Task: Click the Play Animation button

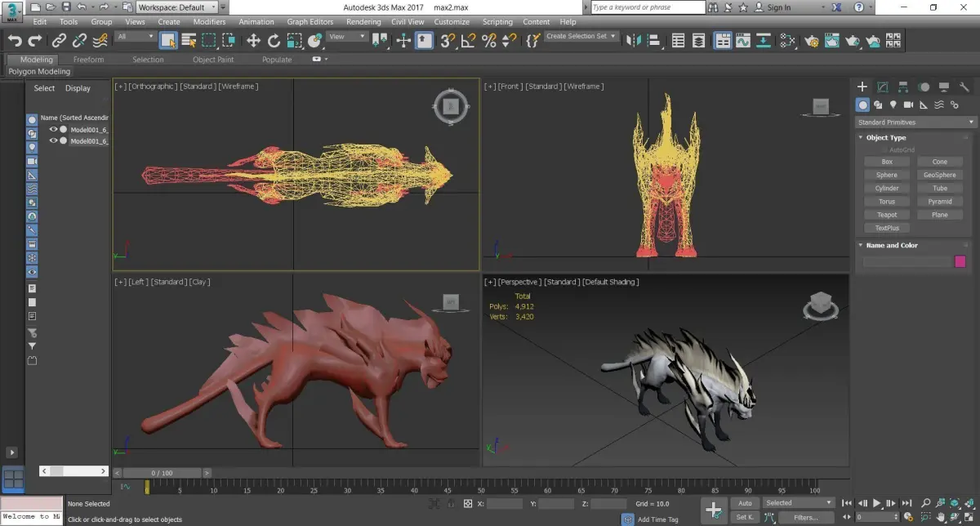Action: point(877,503)
